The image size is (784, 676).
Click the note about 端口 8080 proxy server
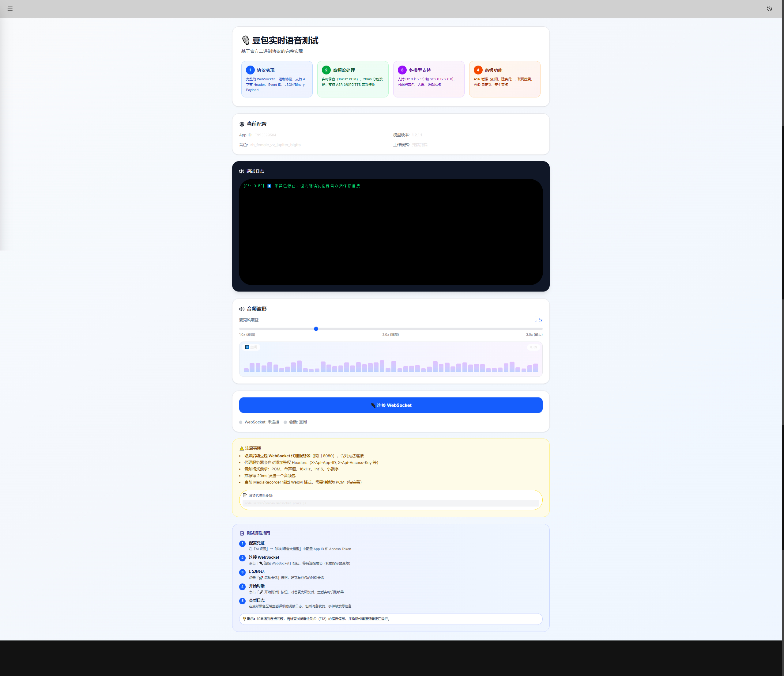coord(304,456)
